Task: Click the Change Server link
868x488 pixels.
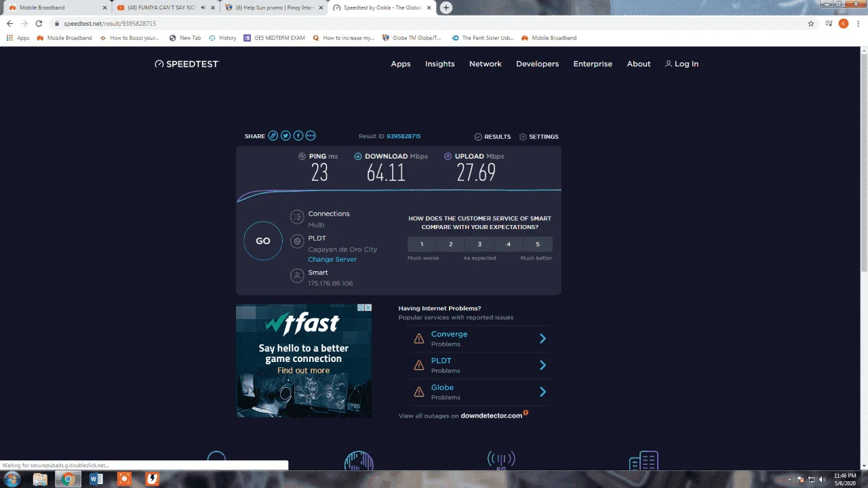Action: 332,260
